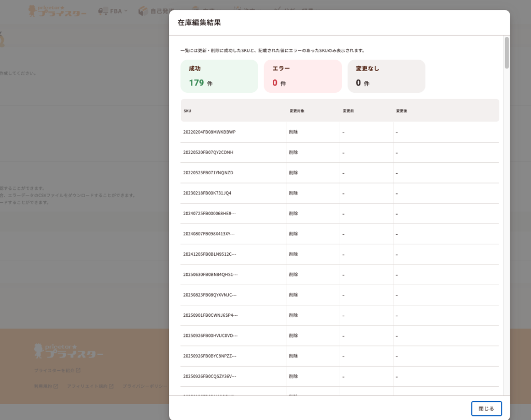531x420 pixels.
Task: Open the プライバシーポリシー footer link
Action: point(145,386)
